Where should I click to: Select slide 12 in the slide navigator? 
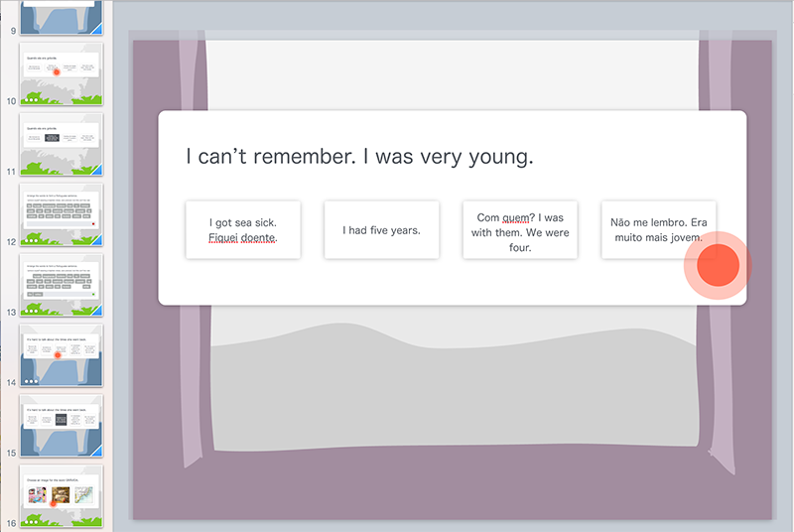[62, 214]
